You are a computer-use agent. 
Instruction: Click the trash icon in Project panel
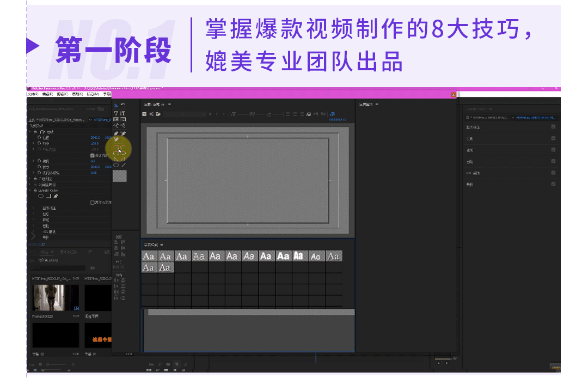pos(185,364)
